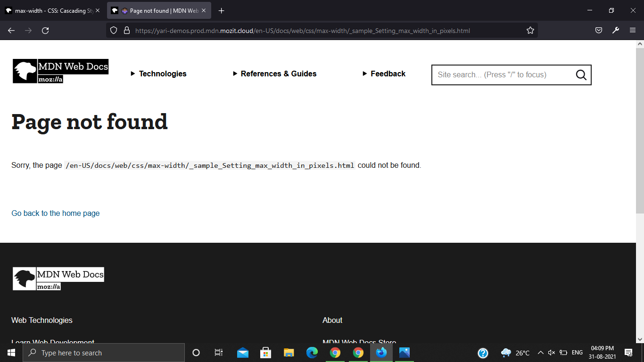
Task: Open 'Go back to the home page' link
Action: click(55, 213)
